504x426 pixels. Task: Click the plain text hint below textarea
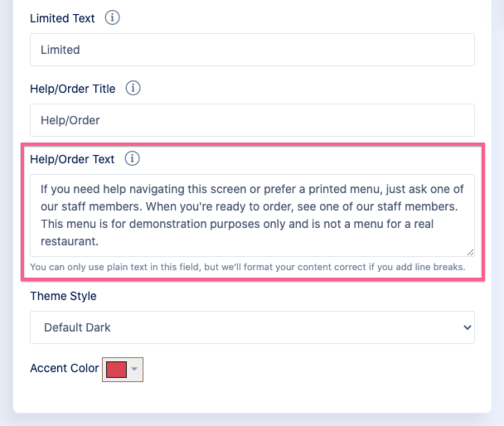[247, 268]
